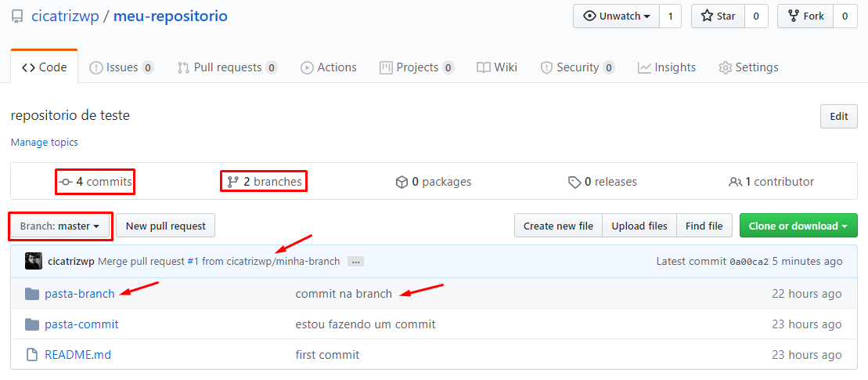View the 2 branches list
868x380 pixels.
(264, 182)
